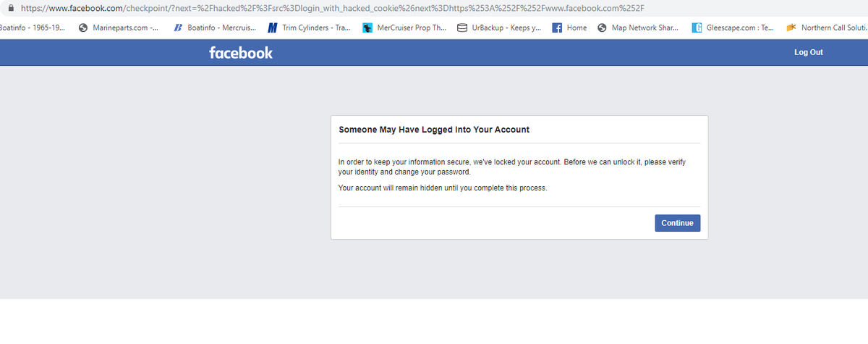868x344 pixels.
Task: Click the browser address bar URL
Action: (333, 8)
